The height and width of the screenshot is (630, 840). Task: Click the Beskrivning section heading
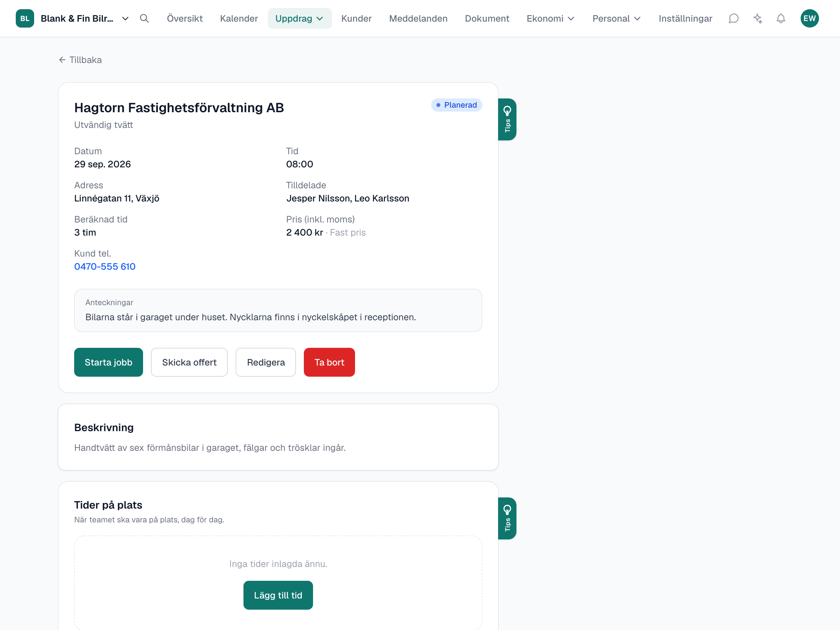tap(104, 427)
